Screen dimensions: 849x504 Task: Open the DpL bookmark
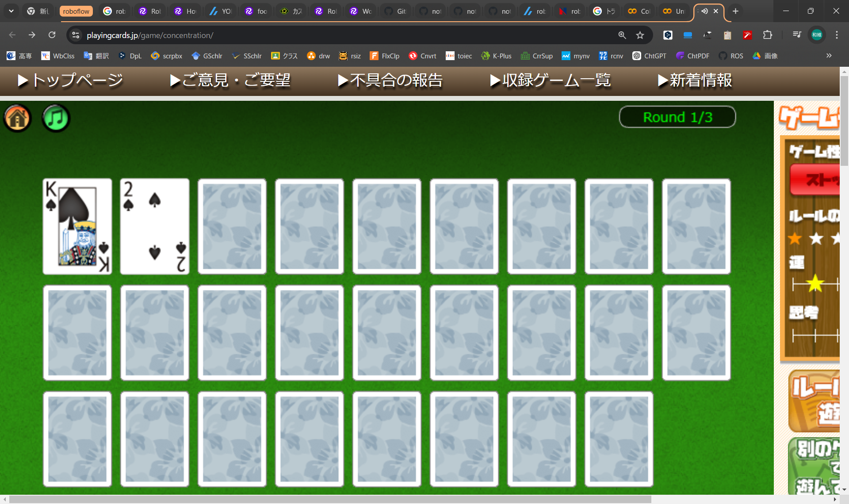130,56
